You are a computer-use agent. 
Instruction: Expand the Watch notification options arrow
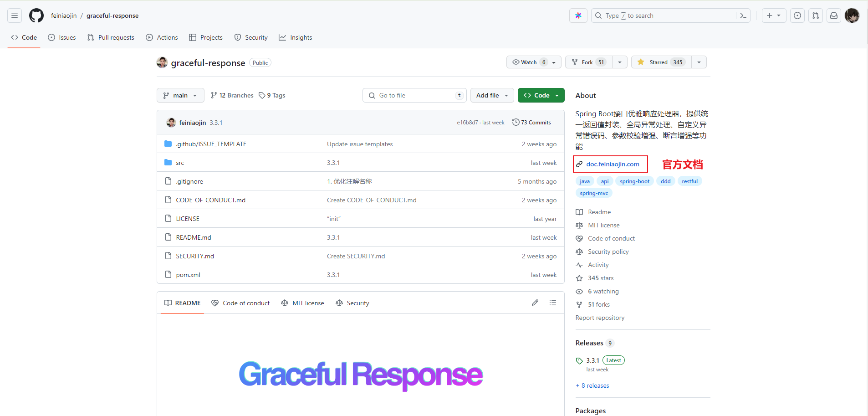point(554,62)
